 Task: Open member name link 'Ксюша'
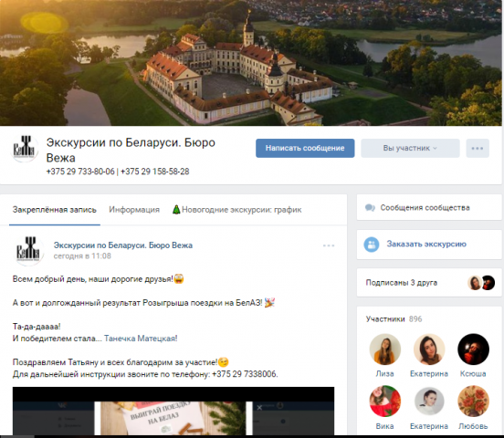[473, 374]
